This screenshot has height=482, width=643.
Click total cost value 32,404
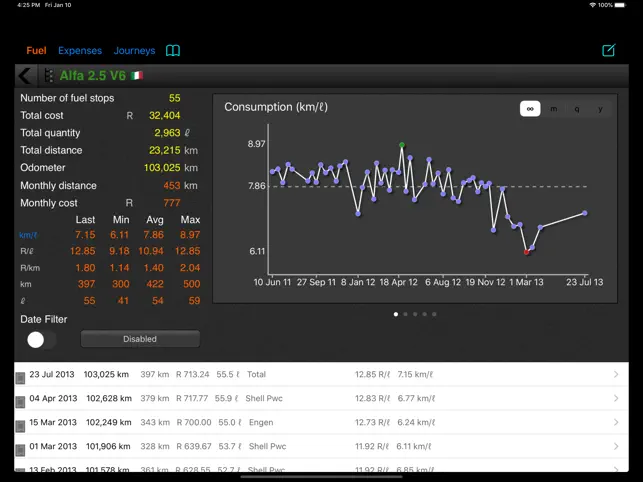click(x=164, y=115)
